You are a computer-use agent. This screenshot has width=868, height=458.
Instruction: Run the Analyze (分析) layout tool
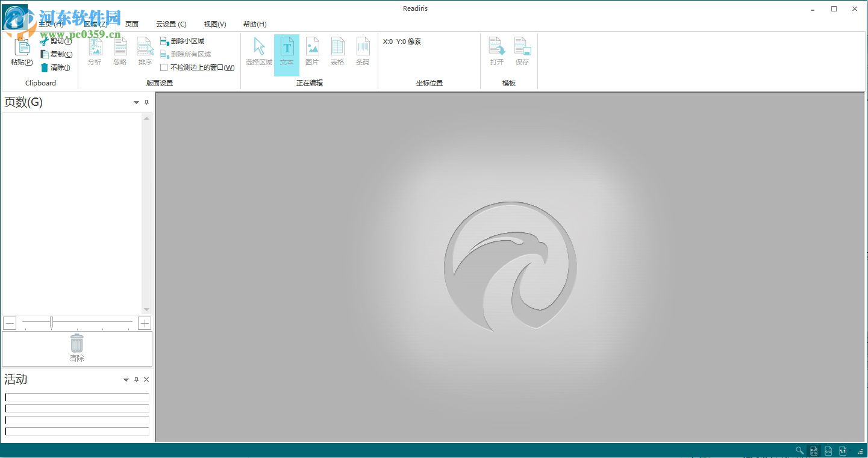point(95,52)
